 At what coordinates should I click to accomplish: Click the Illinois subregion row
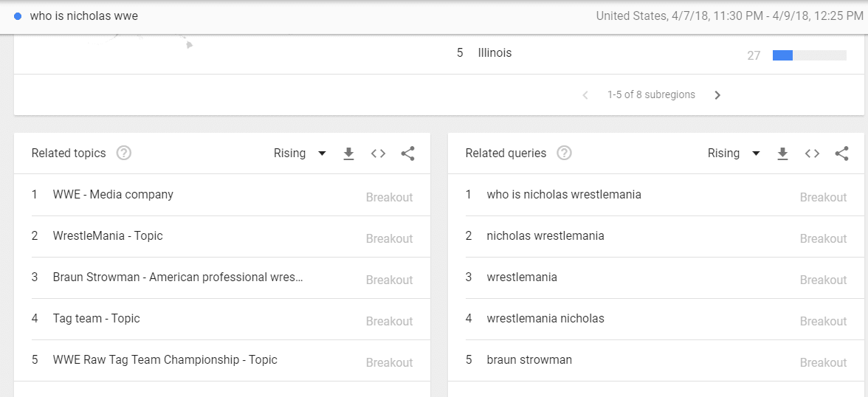pyautogui.click(x=652, y=54)
